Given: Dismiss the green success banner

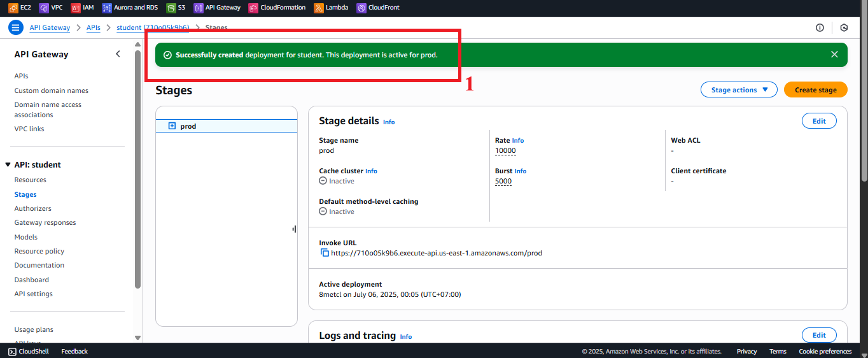Looking at the screenshot, I should point(834,54).
